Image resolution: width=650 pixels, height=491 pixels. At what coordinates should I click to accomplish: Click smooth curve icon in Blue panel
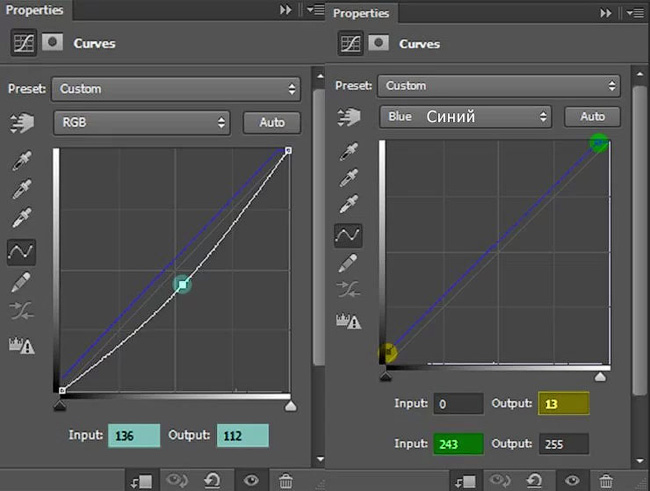[x=348, y=289]
